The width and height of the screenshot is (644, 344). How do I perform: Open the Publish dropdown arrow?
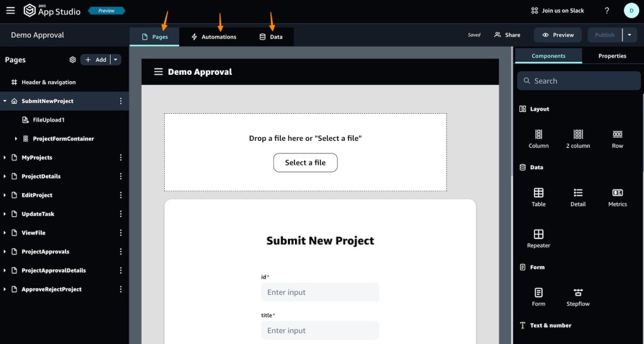pyautogui.click(x=630, y=35)
